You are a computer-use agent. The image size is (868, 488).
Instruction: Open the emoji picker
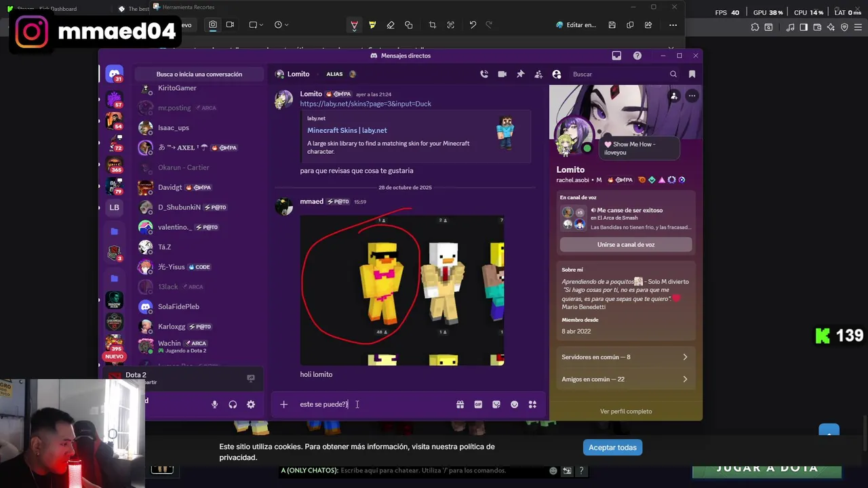[514, 404]
